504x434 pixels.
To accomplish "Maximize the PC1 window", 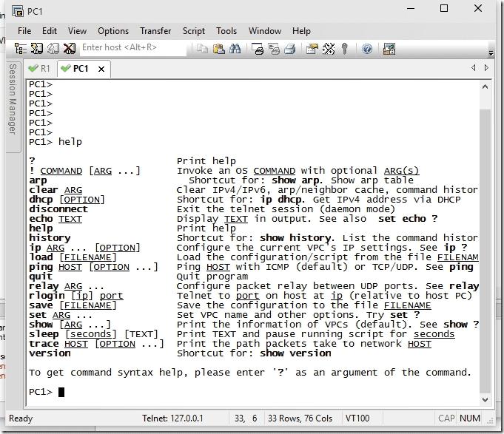I will 444,8.
